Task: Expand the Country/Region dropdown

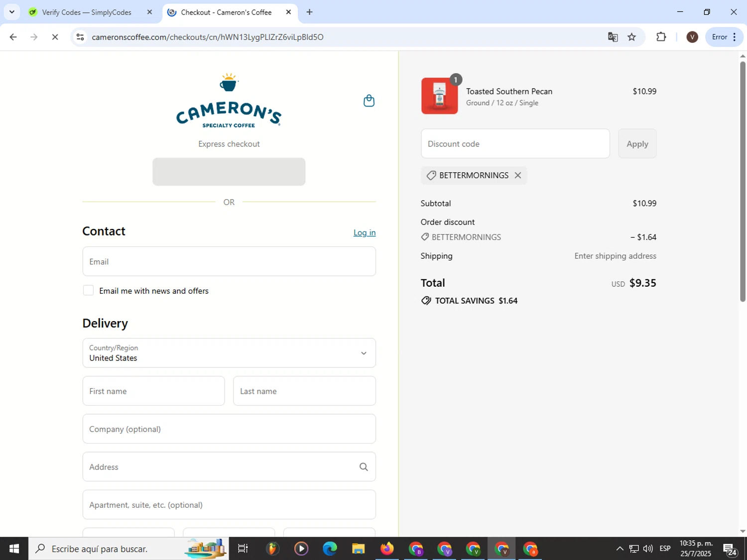Action: [229, 353]
